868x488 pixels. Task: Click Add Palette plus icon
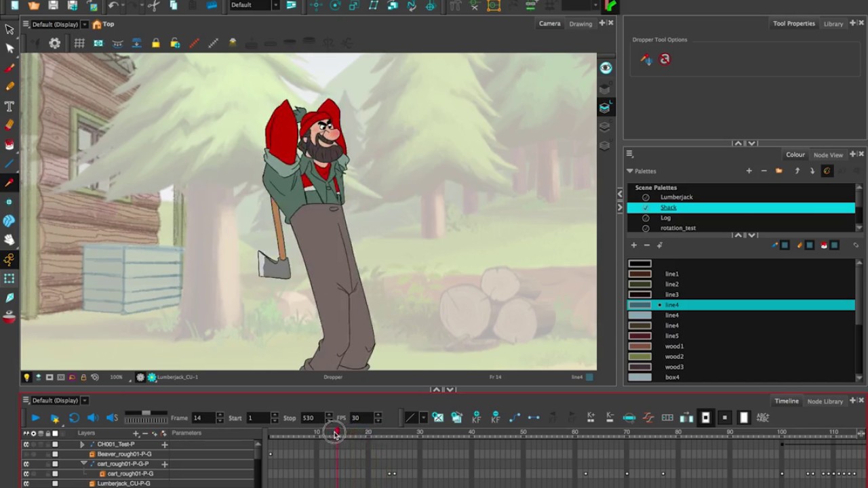[x=749, y=171]
